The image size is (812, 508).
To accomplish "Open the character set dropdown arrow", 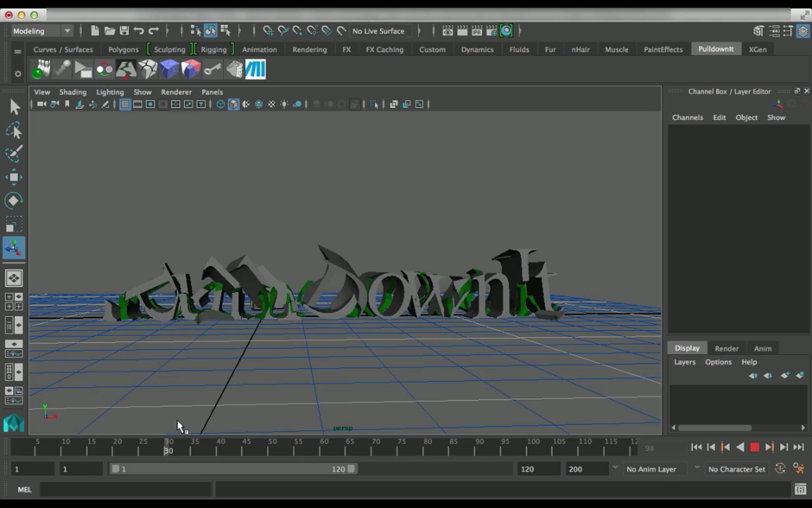I will click(697, 468).
